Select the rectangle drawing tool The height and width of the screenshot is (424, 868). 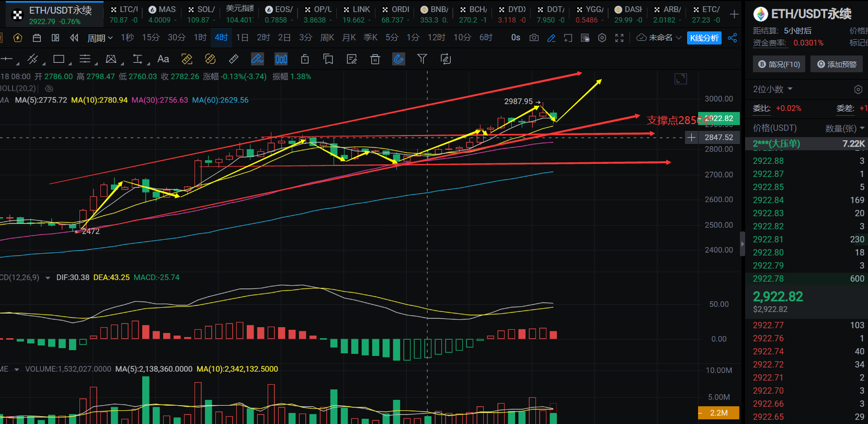point(59,59)
